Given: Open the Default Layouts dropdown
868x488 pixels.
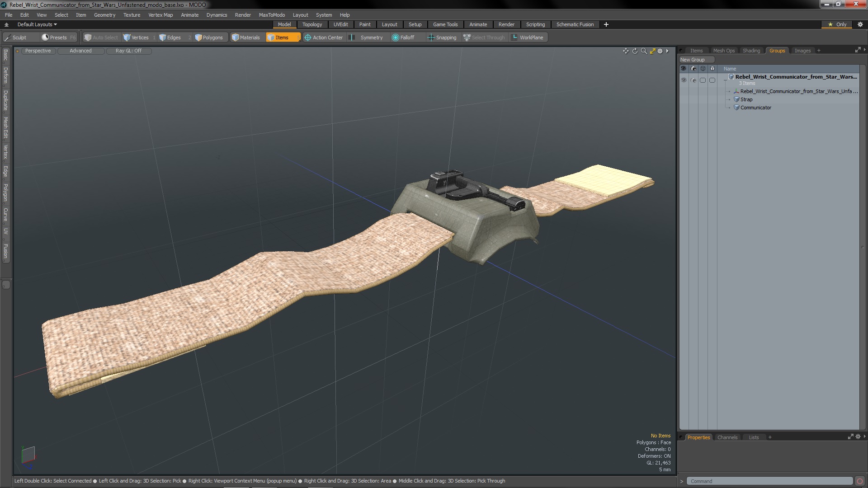Looking at the screenshot, I should coord(37,24).
